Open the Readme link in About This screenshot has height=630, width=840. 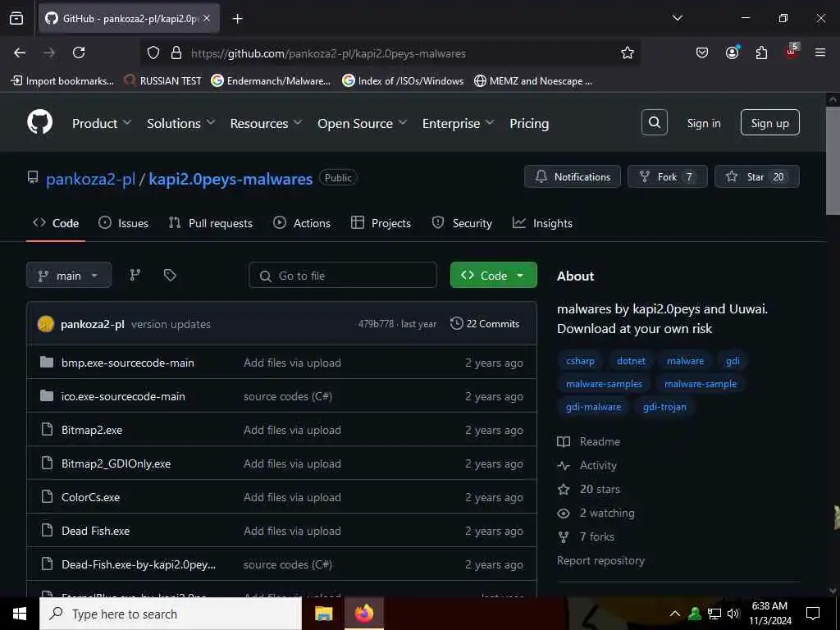click(600, 441)
